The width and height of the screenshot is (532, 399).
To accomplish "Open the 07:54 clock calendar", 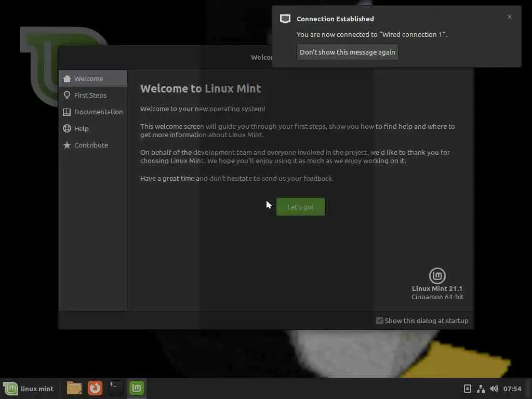I will pyautogui.click(x=512, y=389).
